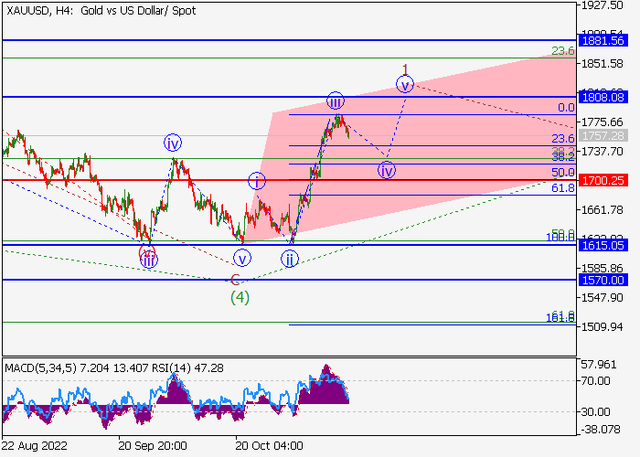
Task: Select the projected circled v wave label
Action: pos(405,85)
